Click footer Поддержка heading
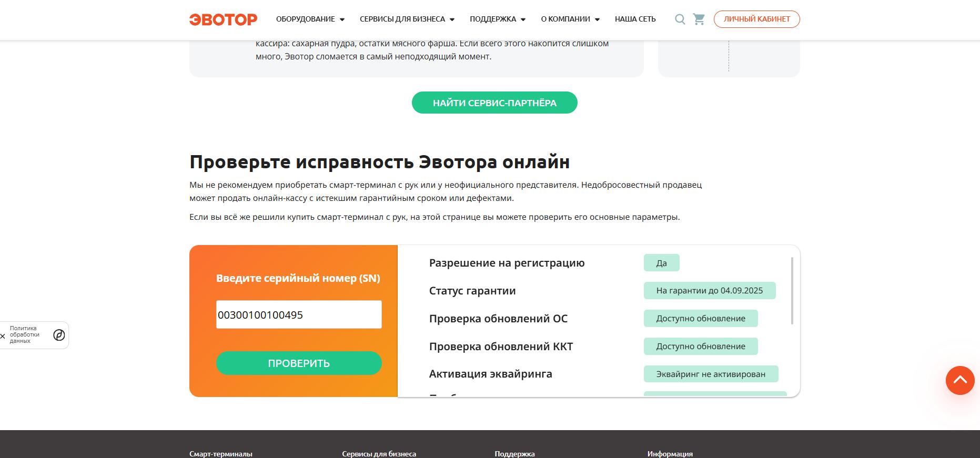Screen dimensions: 980x458 [514, 454]
